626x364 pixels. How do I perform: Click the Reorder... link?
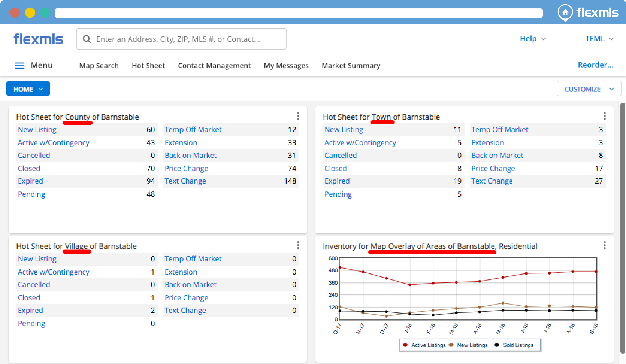(x=595, y=65)
